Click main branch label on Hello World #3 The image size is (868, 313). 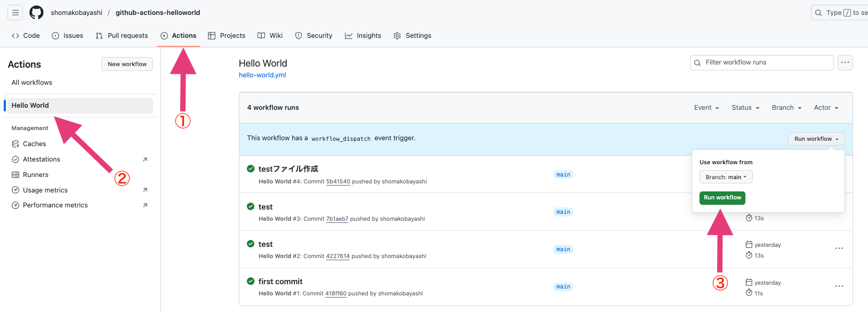point(563,212)
